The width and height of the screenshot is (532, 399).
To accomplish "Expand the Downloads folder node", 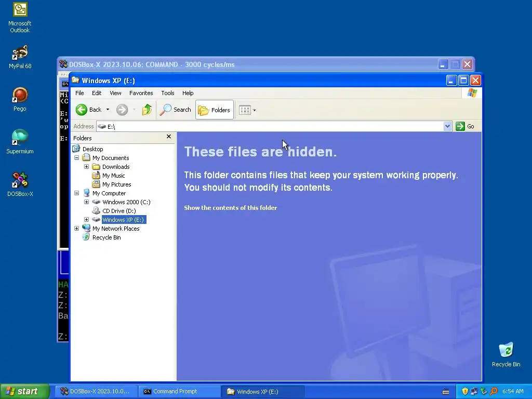I will coord(87,167).
